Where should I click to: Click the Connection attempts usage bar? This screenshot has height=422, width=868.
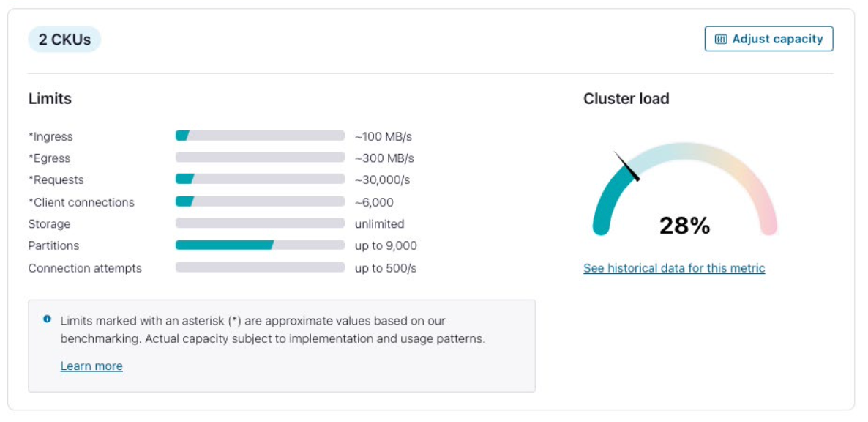[x=260, y=267]
